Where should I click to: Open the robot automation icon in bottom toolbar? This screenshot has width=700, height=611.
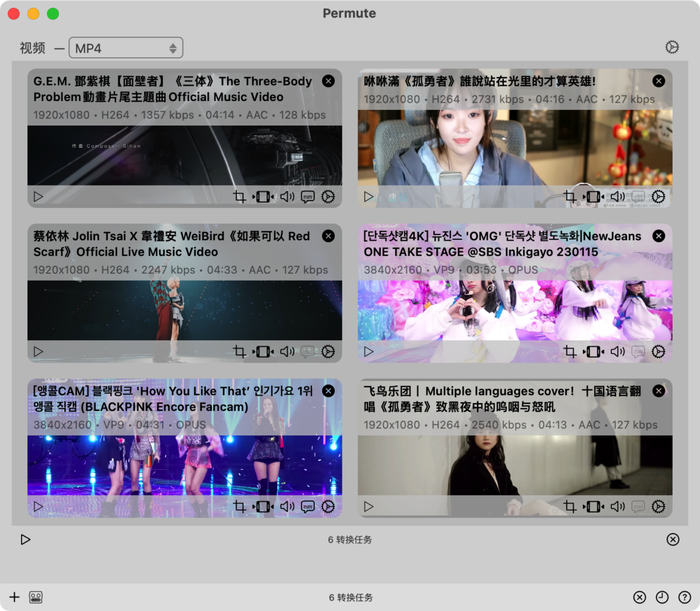pyautogui.click(x=36, y=597)
